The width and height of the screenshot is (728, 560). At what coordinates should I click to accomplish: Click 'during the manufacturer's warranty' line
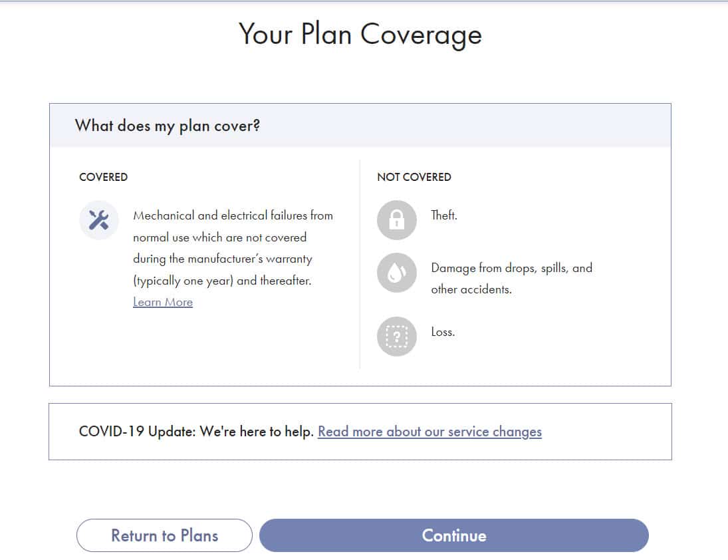point(223,259)
